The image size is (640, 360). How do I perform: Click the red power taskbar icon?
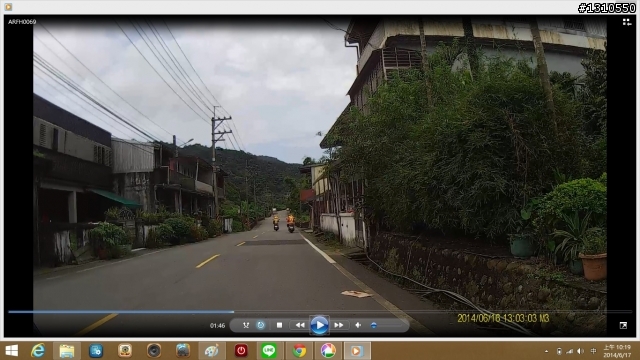click(241, 351)
